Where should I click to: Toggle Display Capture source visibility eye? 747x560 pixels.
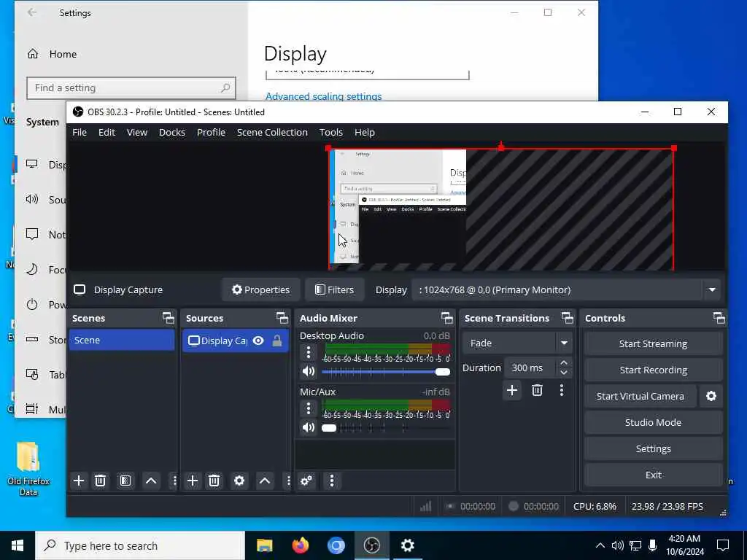pos(258,341)
